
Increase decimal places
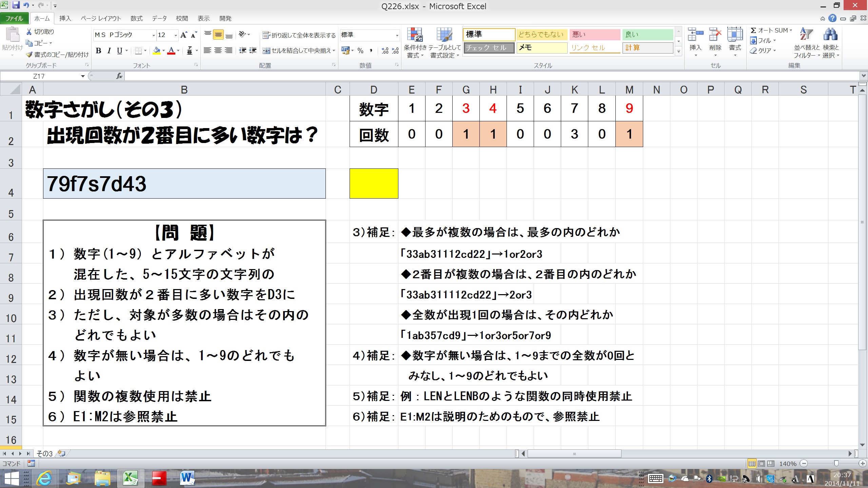pos(385,50)
